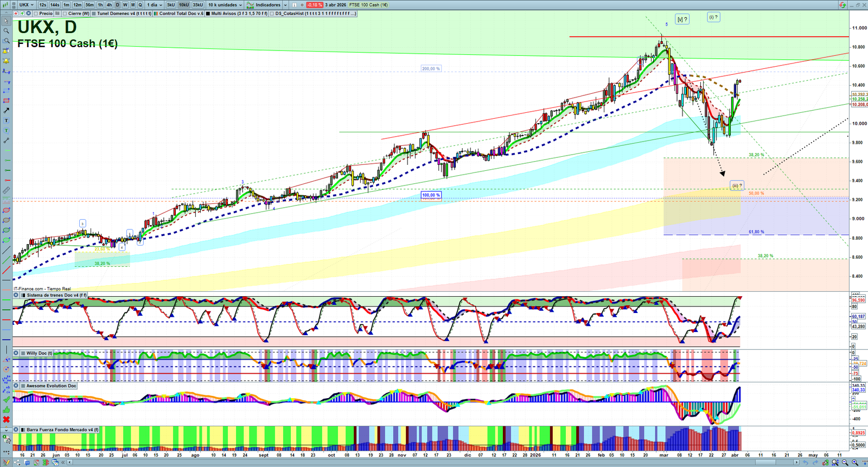Click the 35kU units button
Image resolution: width=868 pixels, height=467 pixels.
(x=197, y=5)
